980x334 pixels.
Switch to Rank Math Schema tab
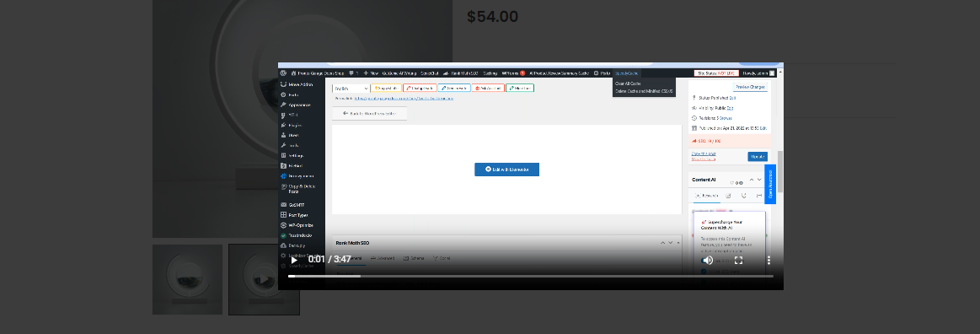tap(414, 258)
